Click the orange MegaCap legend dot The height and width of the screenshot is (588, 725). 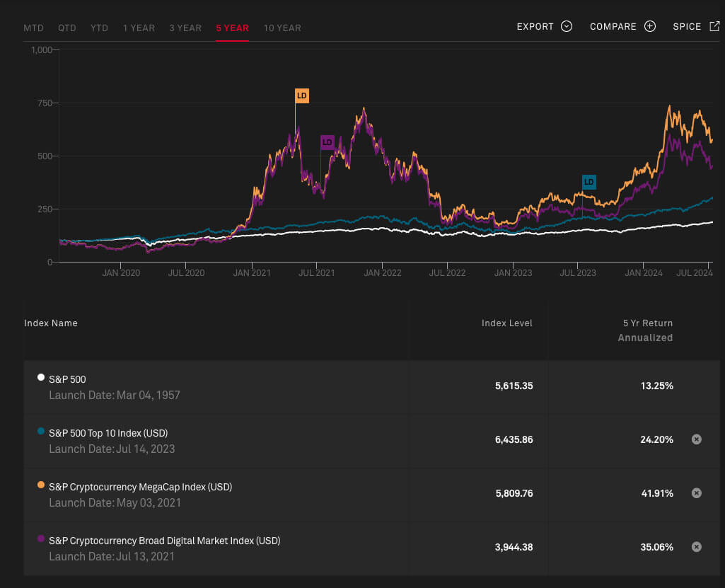pyautogui.click(x=41, y=485)
